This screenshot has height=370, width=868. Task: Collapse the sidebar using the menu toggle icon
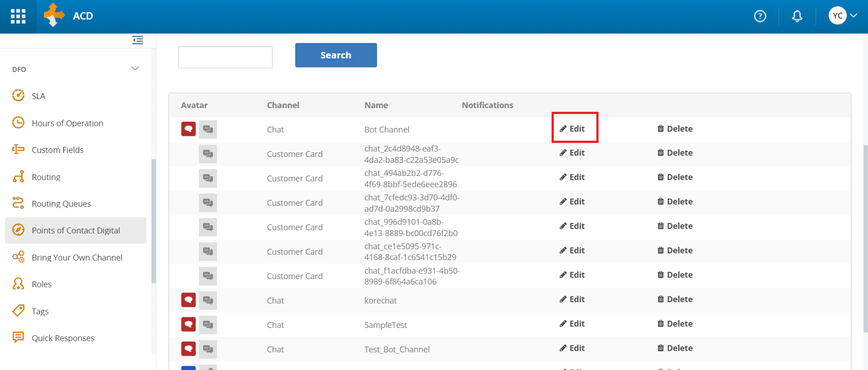click(x=138, y=40)
